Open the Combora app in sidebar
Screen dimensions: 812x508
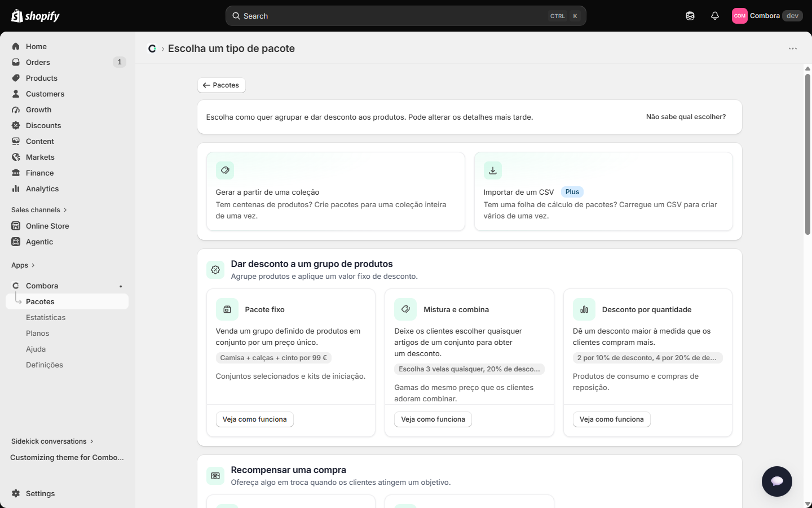tap(67, 286)
